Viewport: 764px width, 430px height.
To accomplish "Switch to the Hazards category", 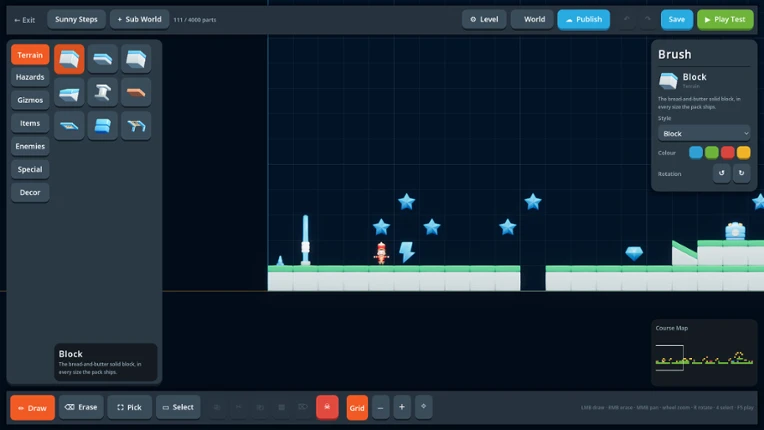I will (x=30, y=77).
